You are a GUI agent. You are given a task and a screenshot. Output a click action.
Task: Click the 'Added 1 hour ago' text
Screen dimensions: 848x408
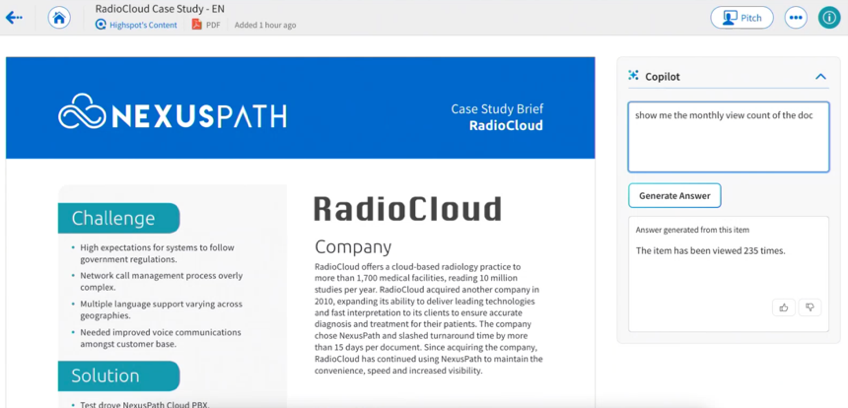coord(265,25)
